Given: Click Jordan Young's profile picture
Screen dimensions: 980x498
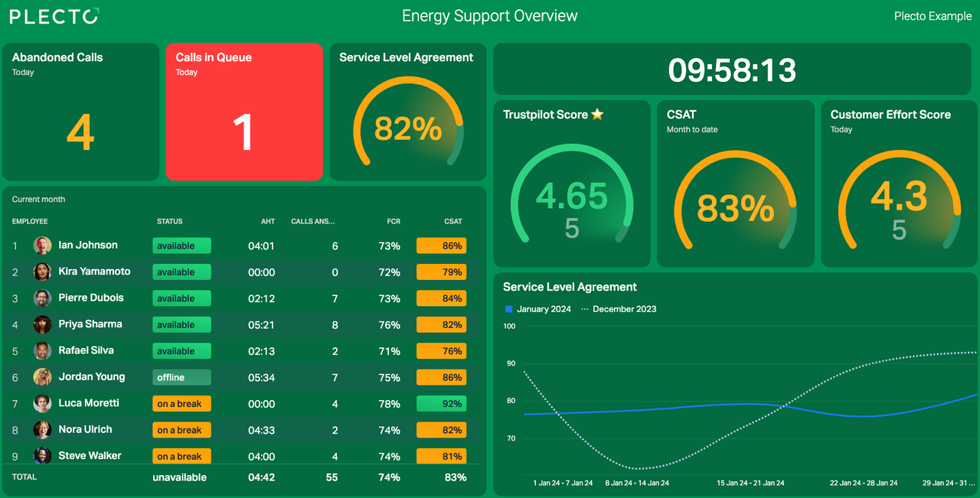Looking at the screenshot, I should pos(42,376).
